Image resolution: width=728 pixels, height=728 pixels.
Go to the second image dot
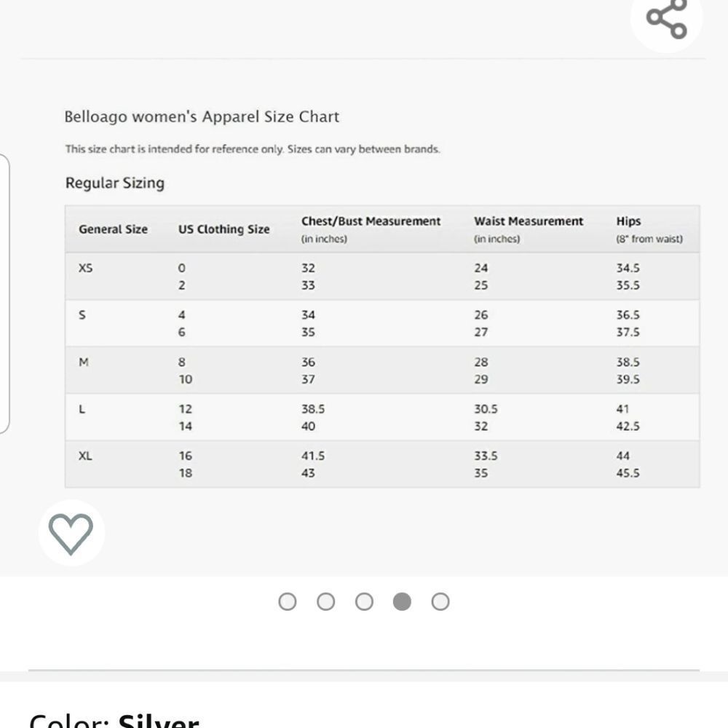pos(325,602)
